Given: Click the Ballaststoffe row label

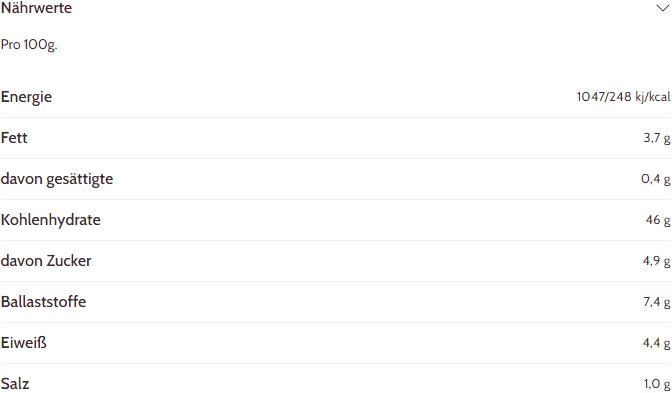Looking at the screenshot, I should (x=43, y=302).
